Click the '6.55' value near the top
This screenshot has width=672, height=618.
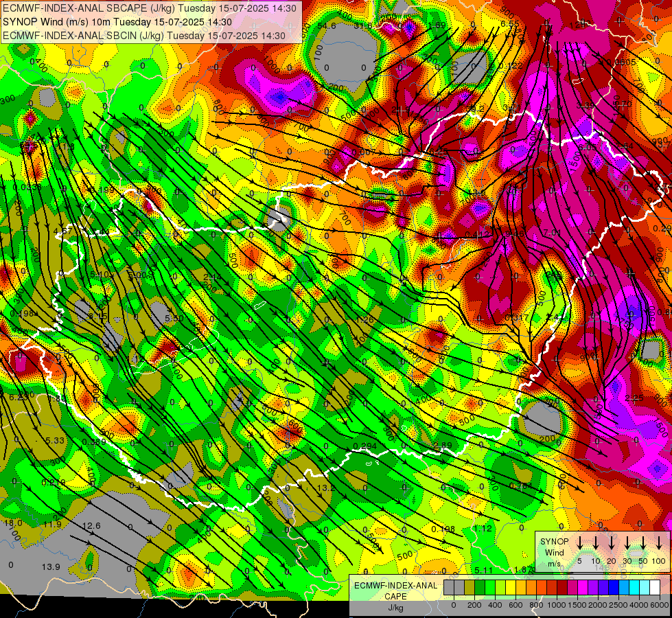tap(509, 24)
